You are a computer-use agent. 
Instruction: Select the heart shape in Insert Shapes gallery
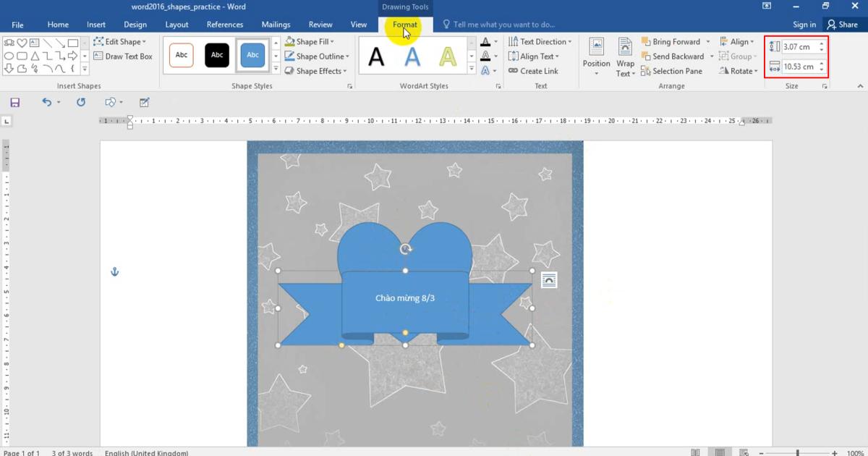[x=22, y=43]
